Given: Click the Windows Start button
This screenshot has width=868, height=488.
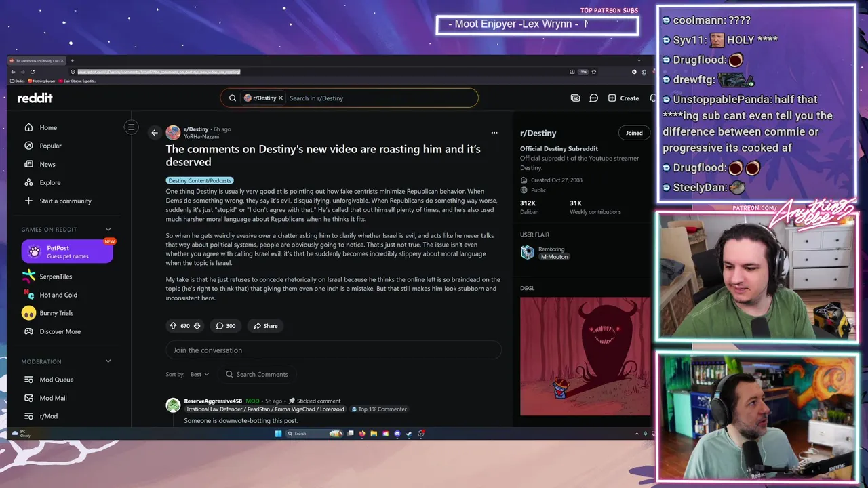Looking at the screenshot, I should coord(278,434).
